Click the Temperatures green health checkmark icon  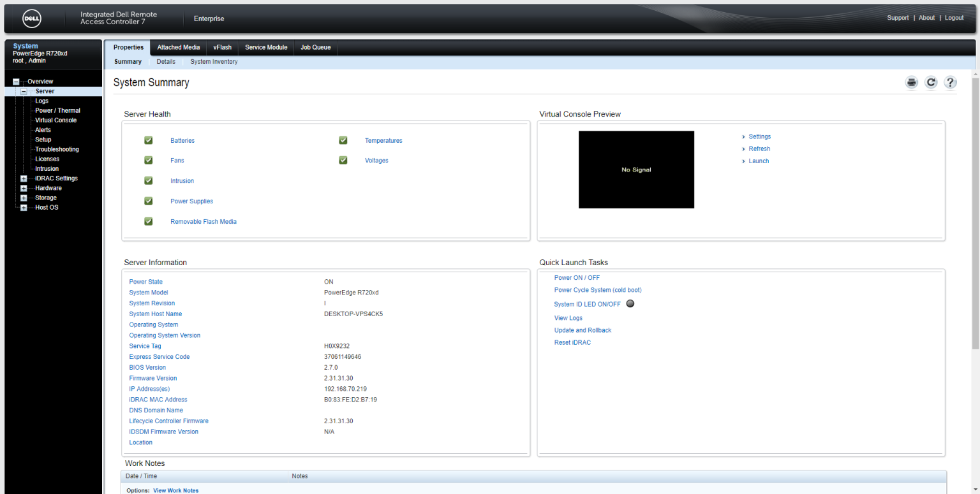pyautogui.click(x=343, y=140)
